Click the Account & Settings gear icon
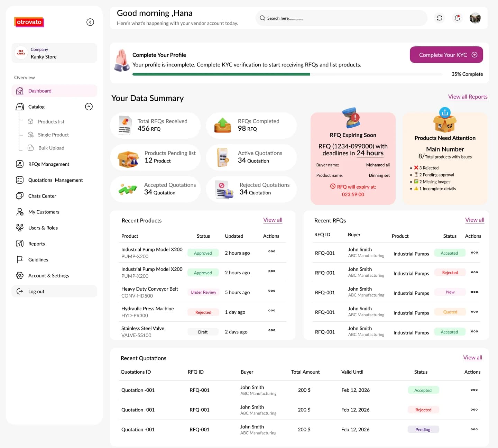This screenshot has height=448, width=498. click(x=20, y=275)
